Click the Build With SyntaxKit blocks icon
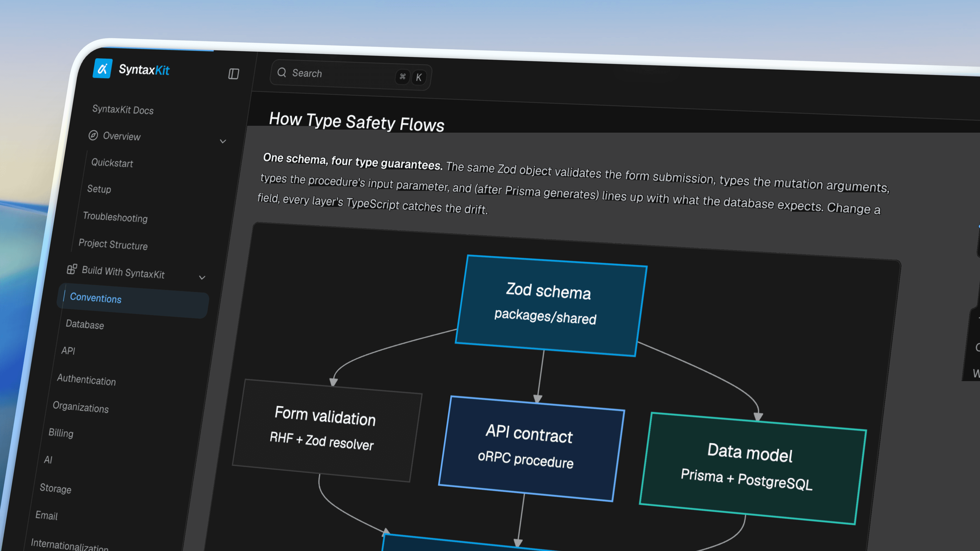 pos(72,269)
